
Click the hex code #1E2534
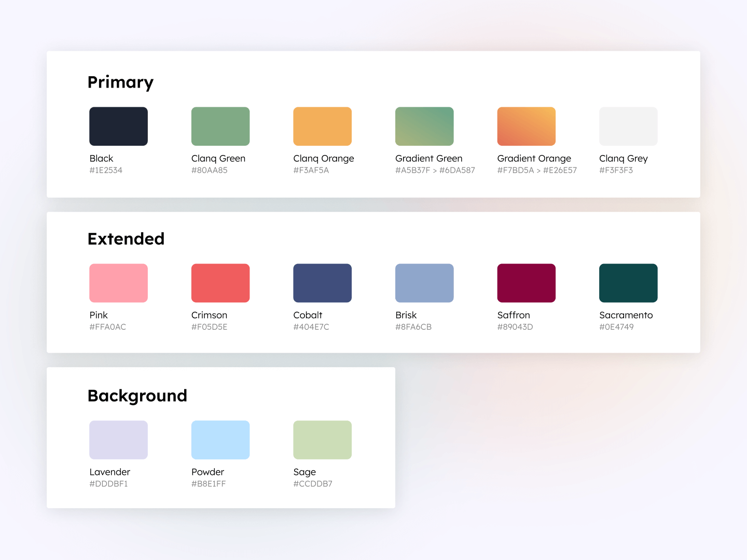pos(106,171)
